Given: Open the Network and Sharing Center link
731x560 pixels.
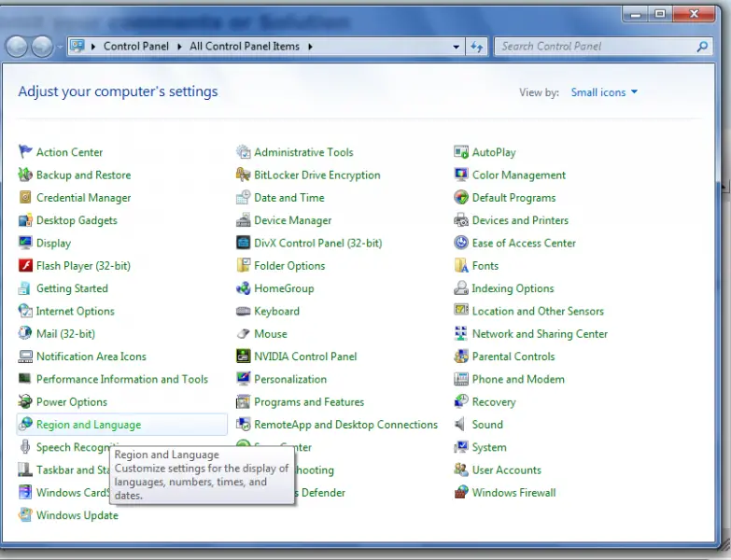Looking at the screenshot, I should pos(540,333).
